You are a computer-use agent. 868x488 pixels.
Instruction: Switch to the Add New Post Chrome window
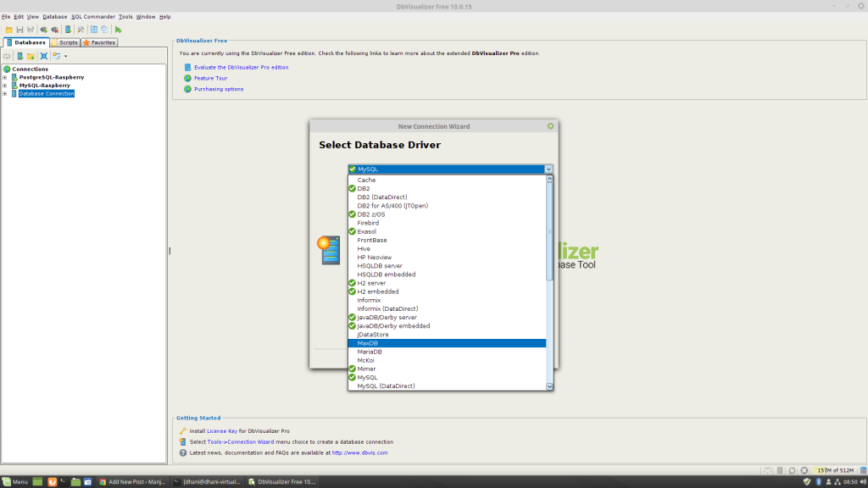click(132, 482)
